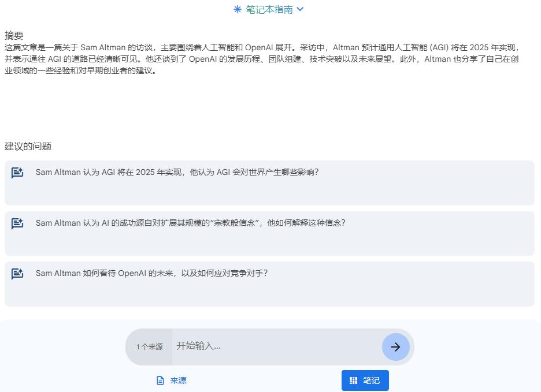The image size is (541, 392).
Task: Collapse the 笔记本指南 chevron arrow
Action: point(300,9)
